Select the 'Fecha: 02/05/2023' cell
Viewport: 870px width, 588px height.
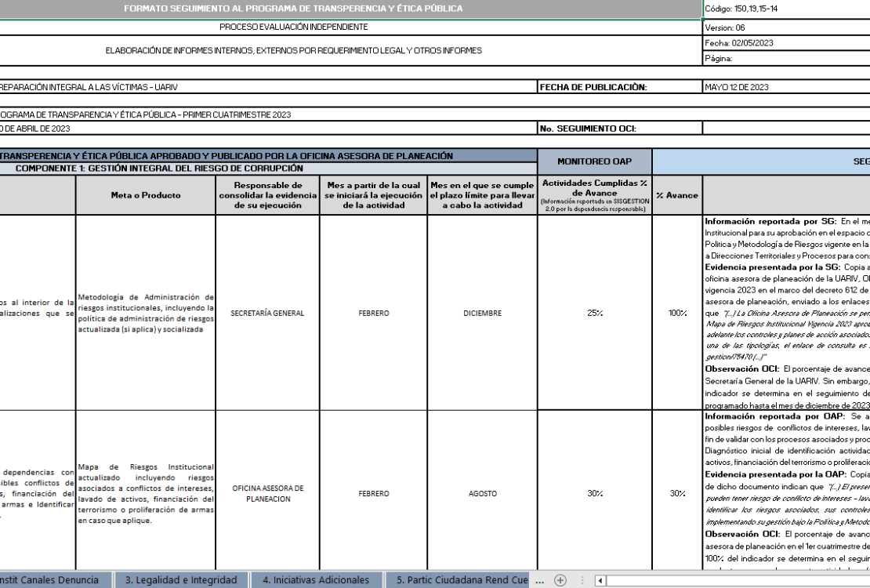tap(785, 43)
